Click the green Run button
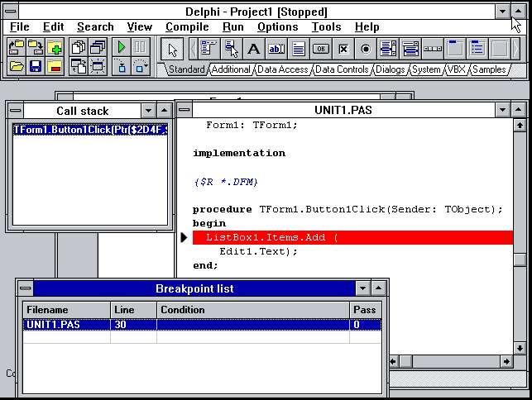Image resolution: width=532 pixels, height=400 pixels. point(121,47)
